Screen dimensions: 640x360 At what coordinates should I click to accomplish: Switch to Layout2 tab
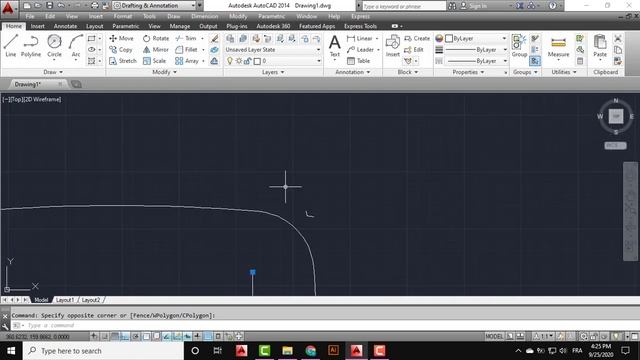pyautogui.click(x=91, y=300)
